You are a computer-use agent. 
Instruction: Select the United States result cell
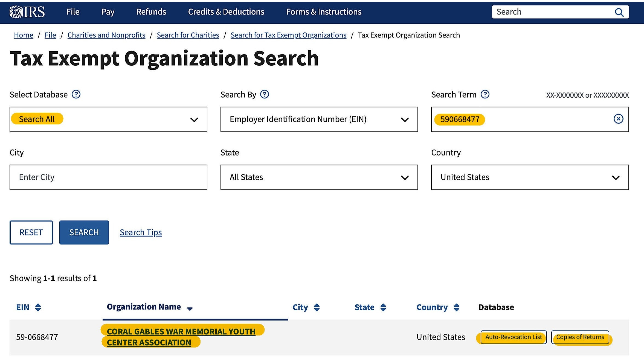pyautogui.click(x=441, y=337)
